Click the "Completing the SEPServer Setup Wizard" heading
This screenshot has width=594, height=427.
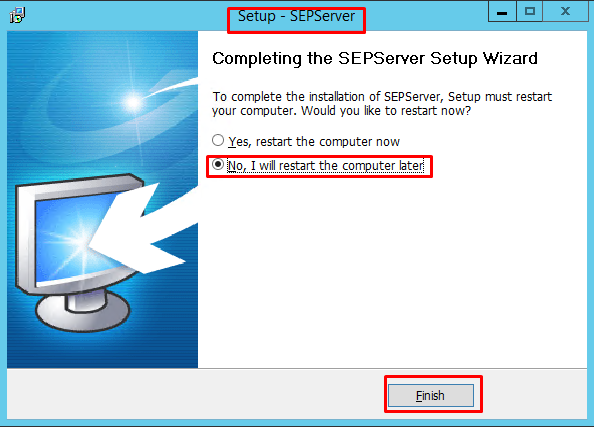point(375,58)
